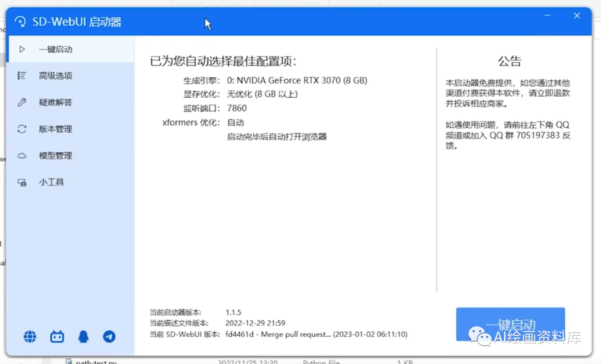Open the 疑难解答 sidebar page

coord(71,102)
